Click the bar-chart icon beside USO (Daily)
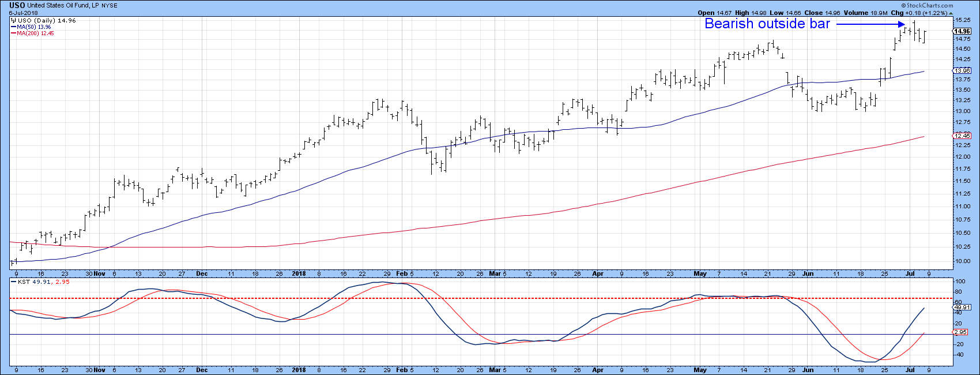 point(13,20)
